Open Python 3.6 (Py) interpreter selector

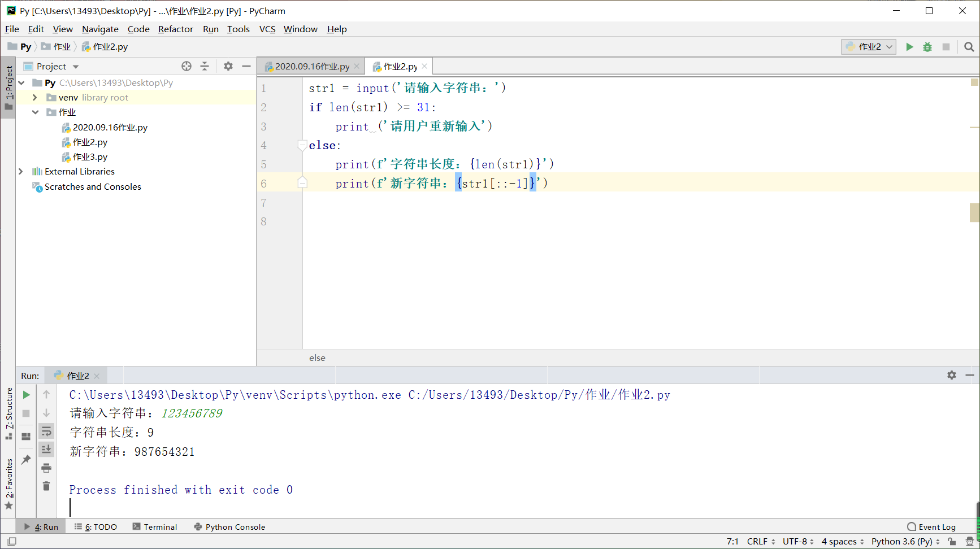click(905, 542)
